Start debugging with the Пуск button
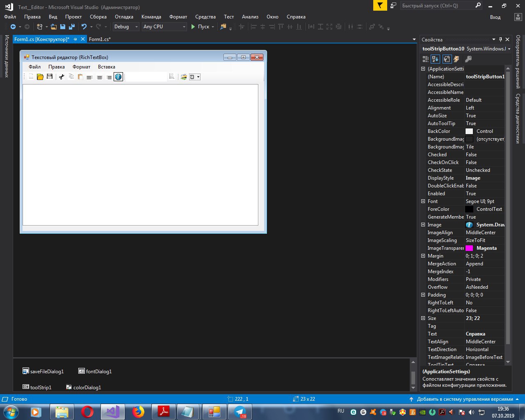Viewport: 525px width, 420px height. [200, 27]
